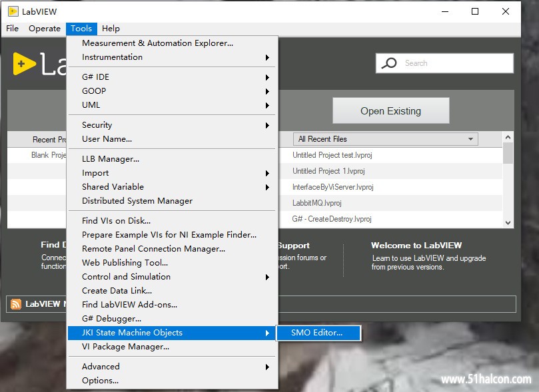This screenshot has width=539, height=392.
Task: Expand the UML submenu
Action: [172, 105]
